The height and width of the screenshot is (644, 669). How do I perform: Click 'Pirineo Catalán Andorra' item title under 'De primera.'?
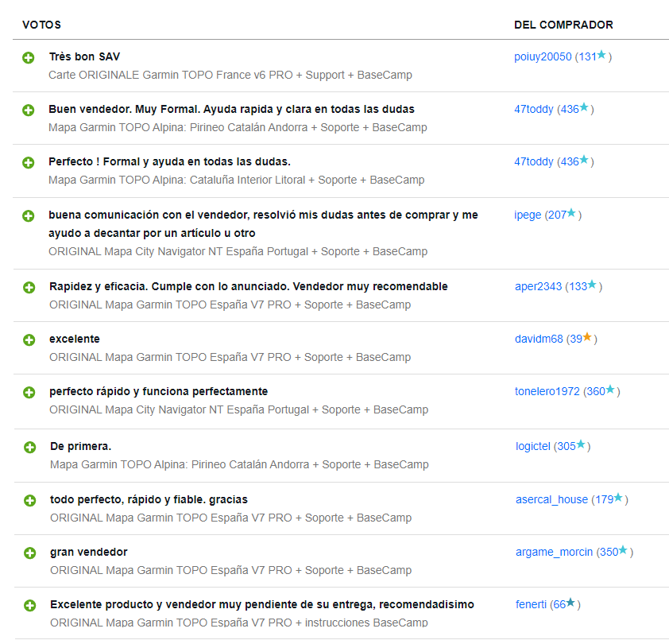pyautogui.click(x=239, y=464)
